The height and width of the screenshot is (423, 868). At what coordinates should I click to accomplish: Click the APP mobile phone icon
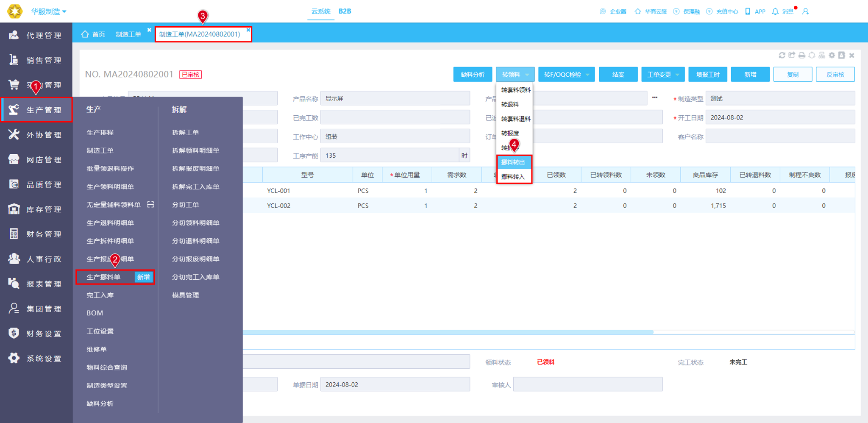(748, 11)
